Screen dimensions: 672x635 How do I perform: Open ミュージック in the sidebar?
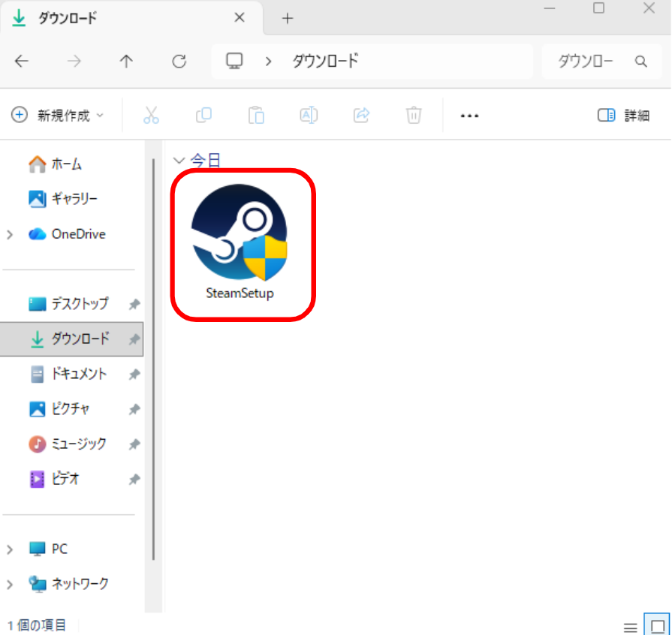point(68,444)
